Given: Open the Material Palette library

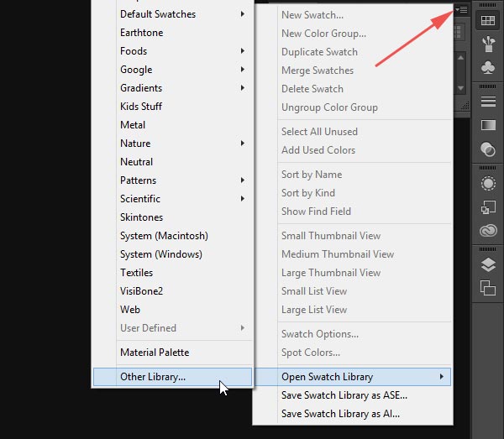Looking at the screenshot, I should coord(155,353).
